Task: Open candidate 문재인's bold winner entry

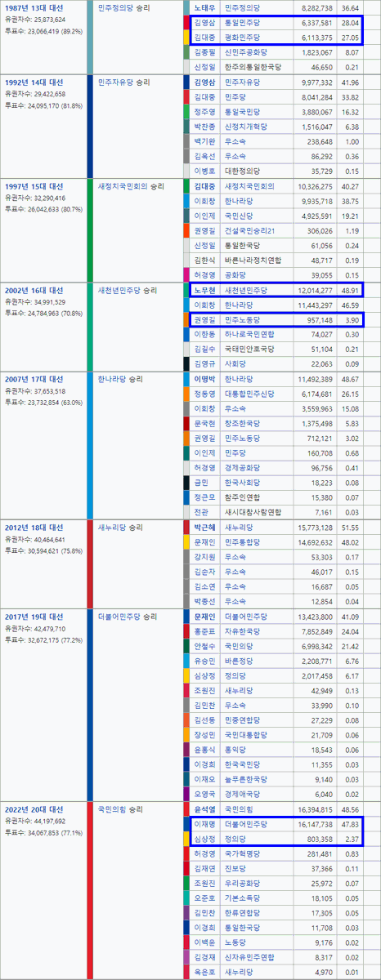Action: click(x=206, y=617)
